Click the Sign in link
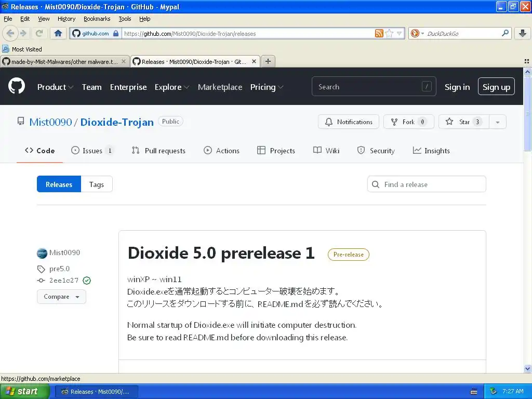The image size is (532, 399). [457, 87]
